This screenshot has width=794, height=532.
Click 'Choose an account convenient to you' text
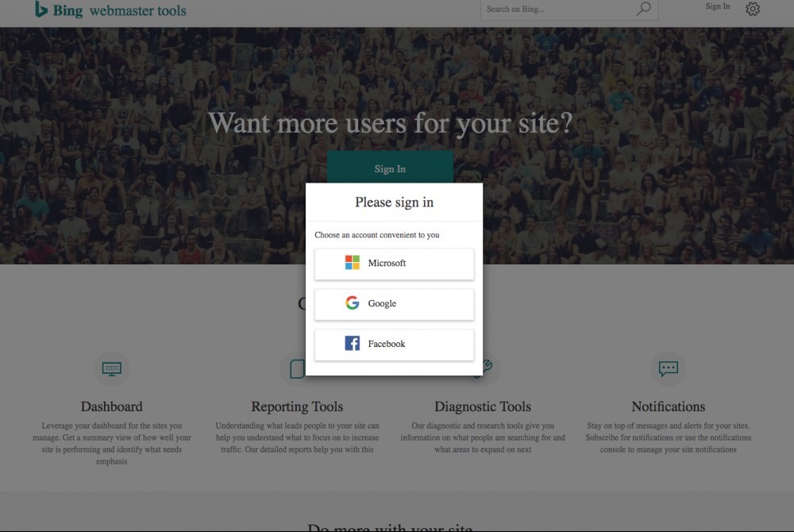tap(376, 235)
